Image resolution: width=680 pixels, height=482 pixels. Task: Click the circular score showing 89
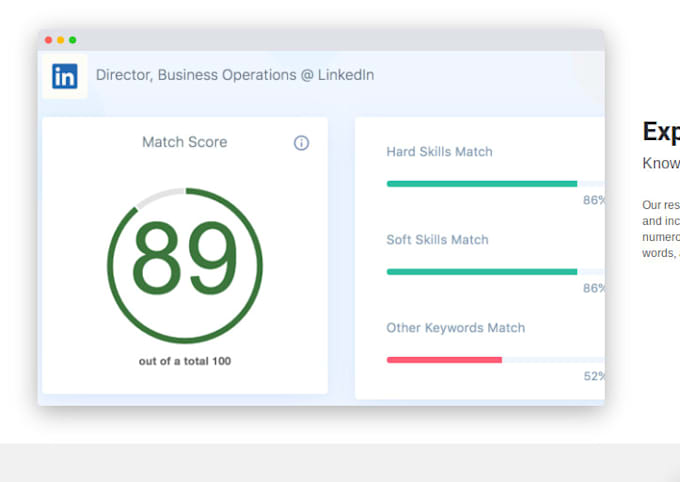(x=185, y=266)
